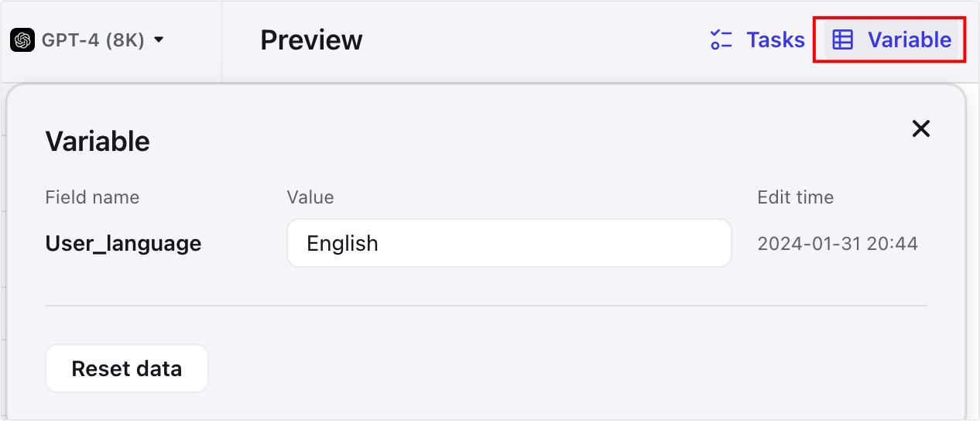Open the GPT-4 (8K) model selector
The height and width of the screenshot is (421, 980).
tap(93, 40)
